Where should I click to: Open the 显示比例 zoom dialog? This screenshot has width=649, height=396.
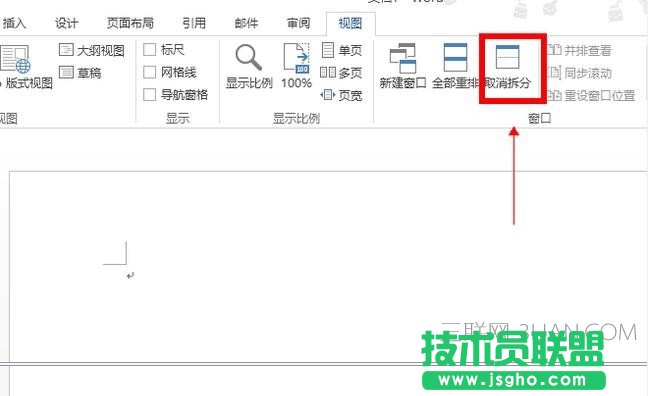click(249, 67)
